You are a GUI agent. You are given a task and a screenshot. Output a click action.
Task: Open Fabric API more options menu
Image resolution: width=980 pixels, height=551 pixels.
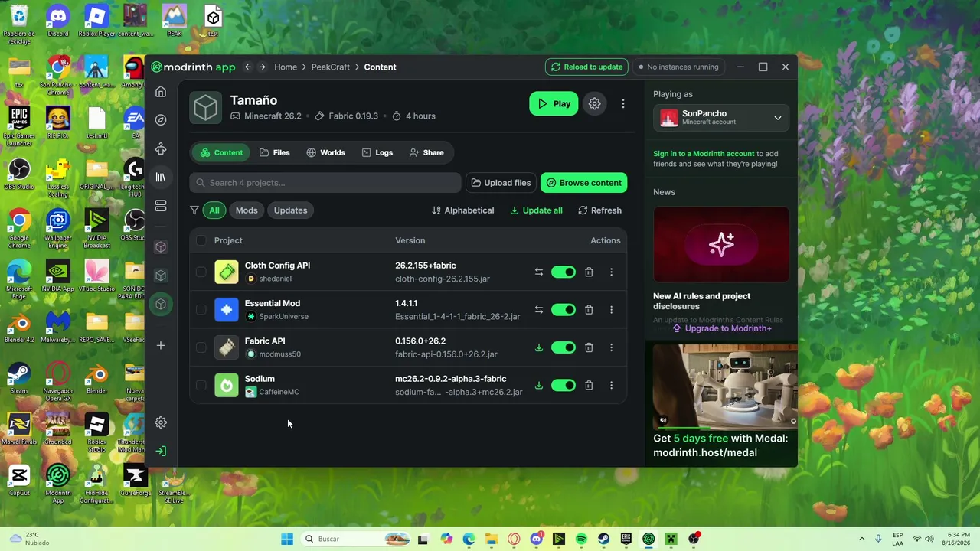[x=611, y=347]
